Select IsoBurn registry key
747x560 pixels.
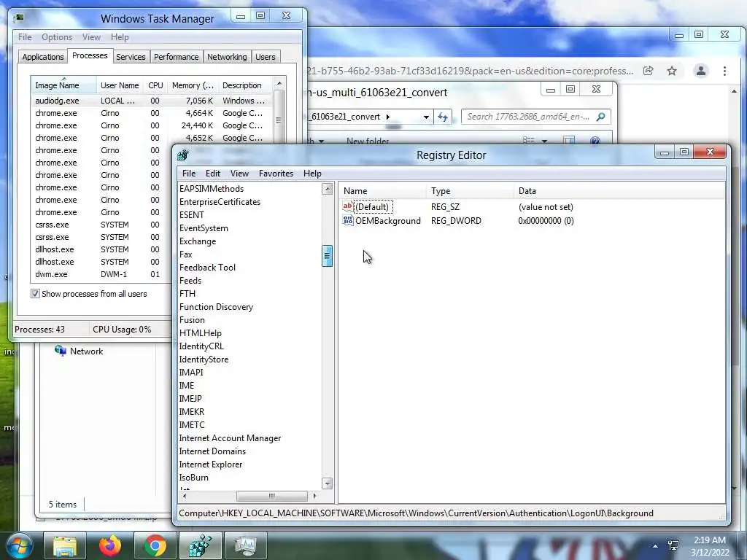point(194,477)
